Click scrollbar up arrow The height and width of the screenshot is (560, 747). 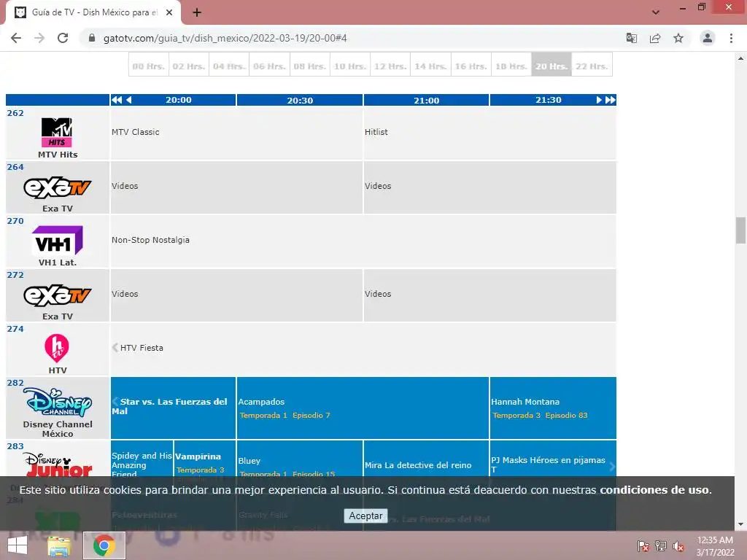click(740, 58)
